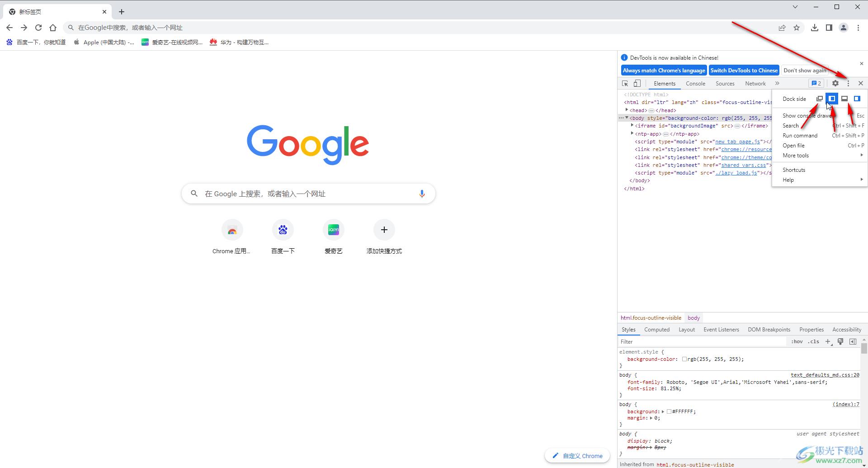Open the Chrome profile avatar
This screenshot has height=468, width=868.
pos(844,28)
